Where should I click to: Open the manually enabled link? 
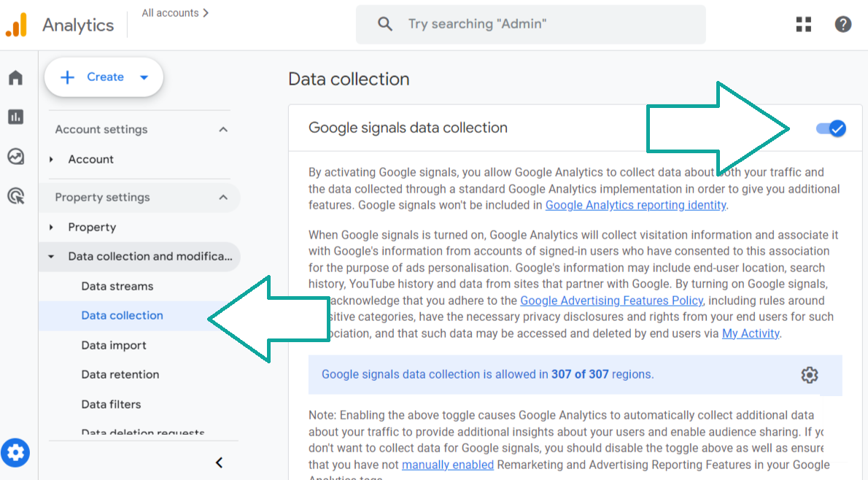[x=447, y=465]
